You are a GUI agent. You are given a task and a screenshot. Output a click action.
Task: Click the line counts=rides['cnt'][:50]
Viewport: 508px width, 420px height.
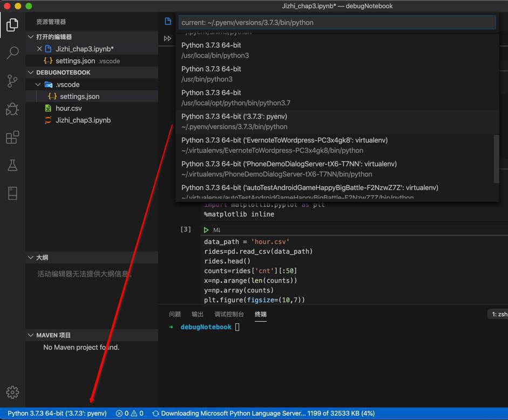click(x=250, y=271)
